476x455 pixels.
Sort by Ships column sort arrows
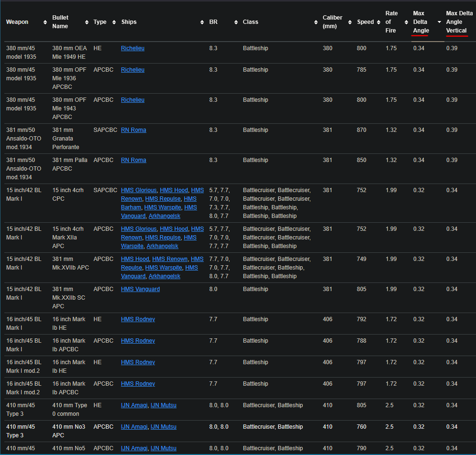(x=202, y=22)
